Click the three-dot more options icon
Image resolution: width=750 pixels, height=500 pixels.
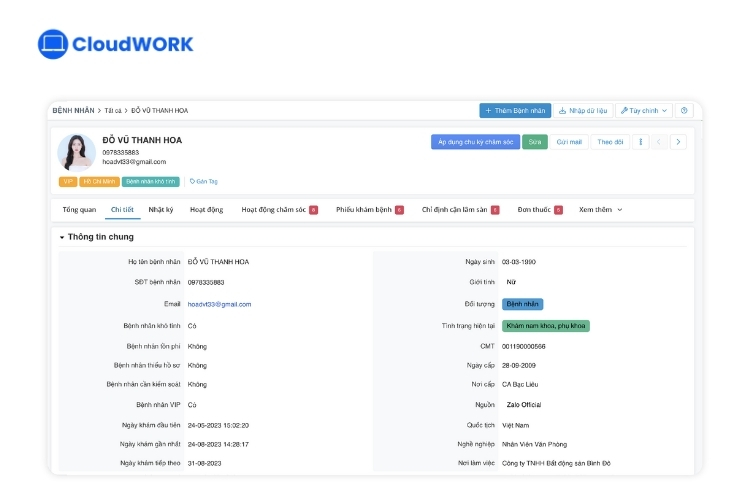tap(641, 142)
